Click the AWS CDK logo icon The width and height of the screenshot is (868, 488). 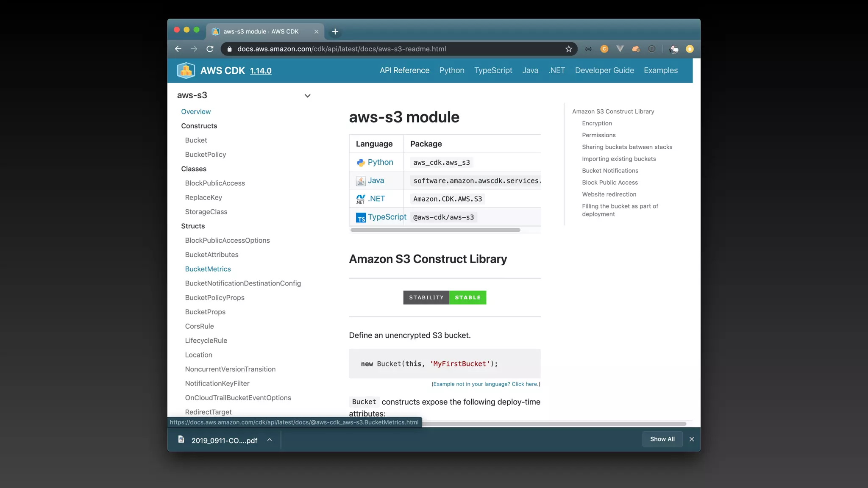(186, 71)
